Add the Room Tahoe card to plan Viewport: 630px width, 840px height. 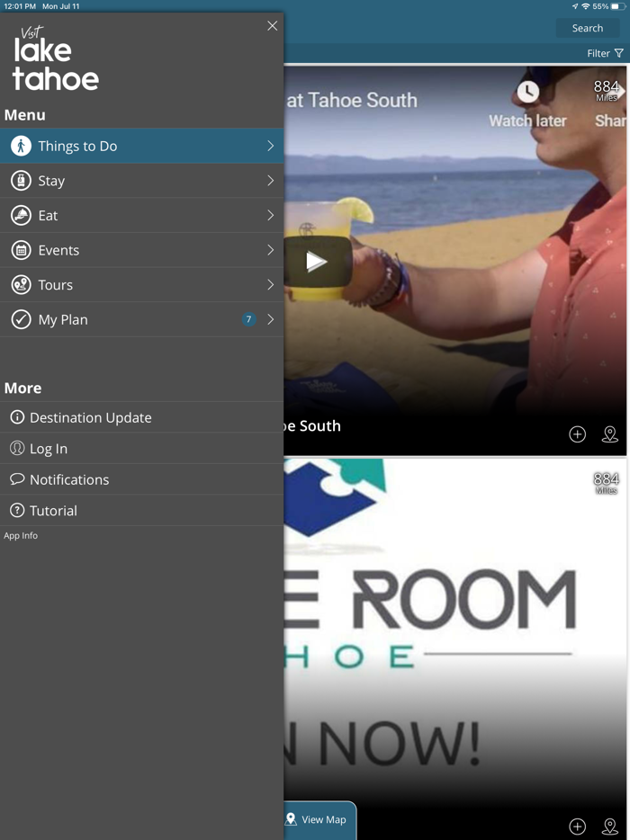578,827
